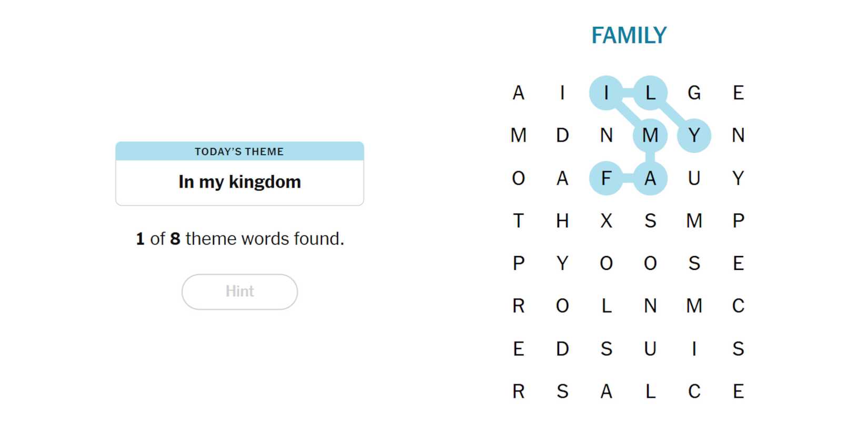
Task: Tap the U right of highlighted A
Action: coord(694,178)
